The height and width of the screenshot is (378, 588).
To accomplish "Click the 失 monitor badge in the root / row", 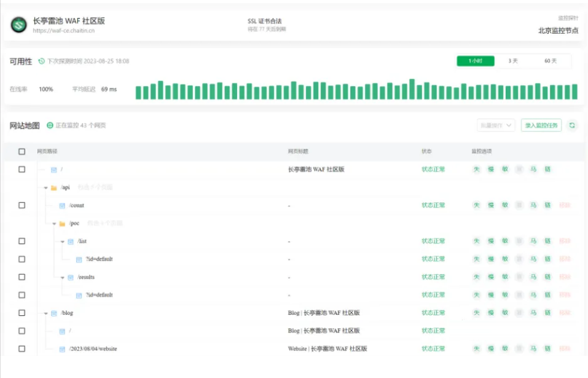I will pyautogui.click(x=476, y=170).
